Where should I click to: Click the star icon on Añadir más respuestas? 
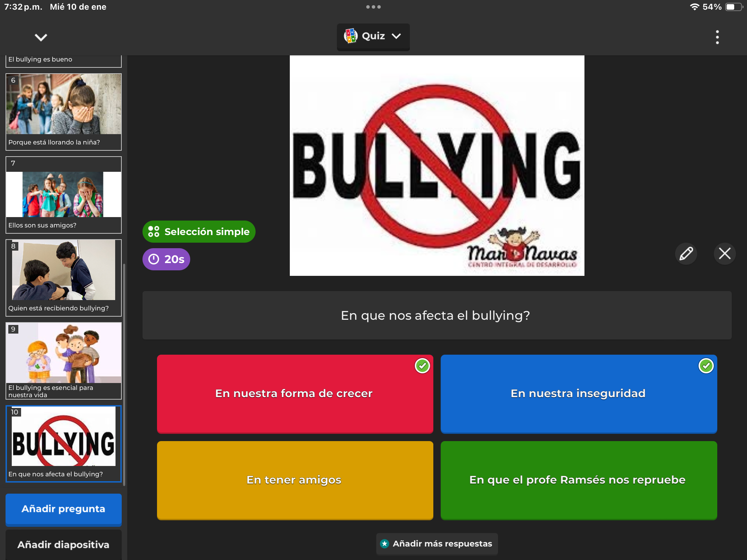(384, 543)
